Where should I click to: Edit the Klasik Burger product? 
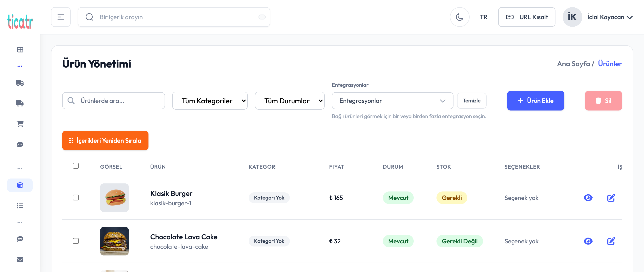point(611,198)
